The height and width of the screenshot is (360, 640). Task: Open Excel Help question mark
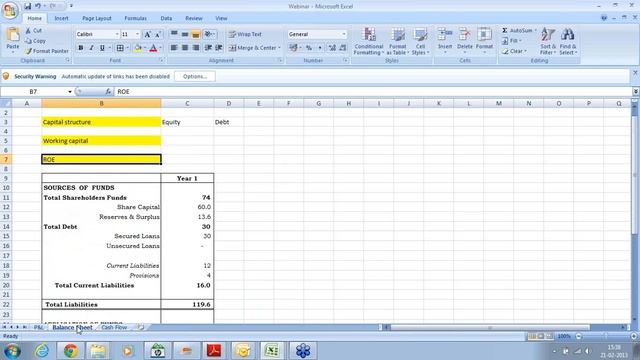pyautogui.click(x=604, y=18)
